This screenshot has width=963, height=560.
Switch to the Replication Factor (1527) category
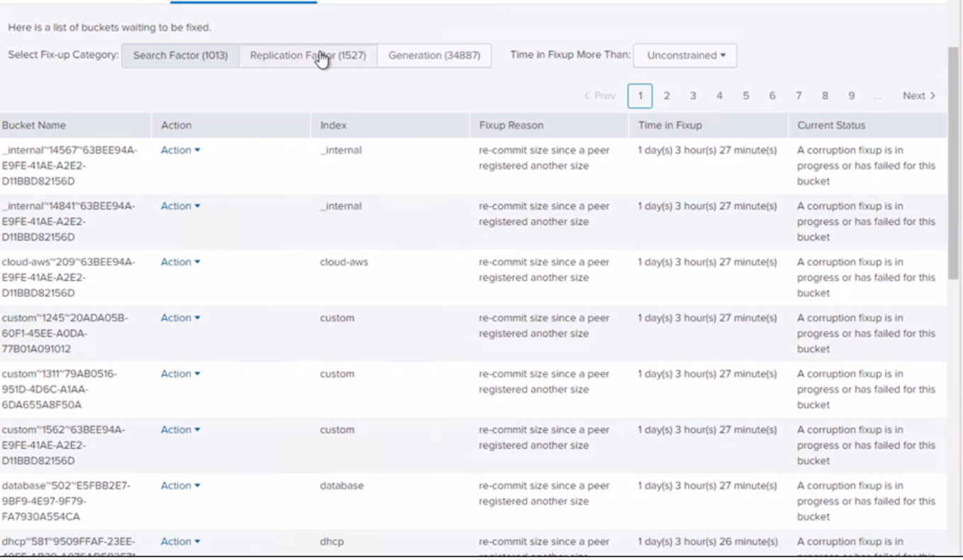click(308, 55)
